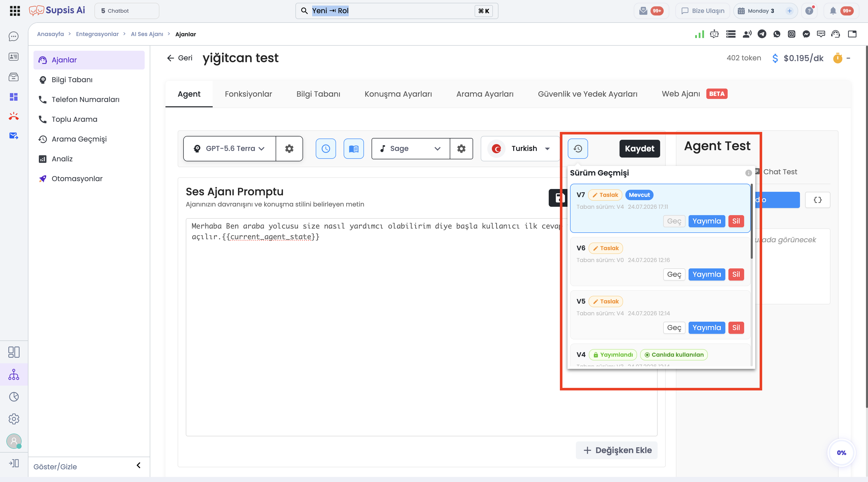Click the user avatar in left rail
Screen dimensions: 868x482
pos(14,441)
